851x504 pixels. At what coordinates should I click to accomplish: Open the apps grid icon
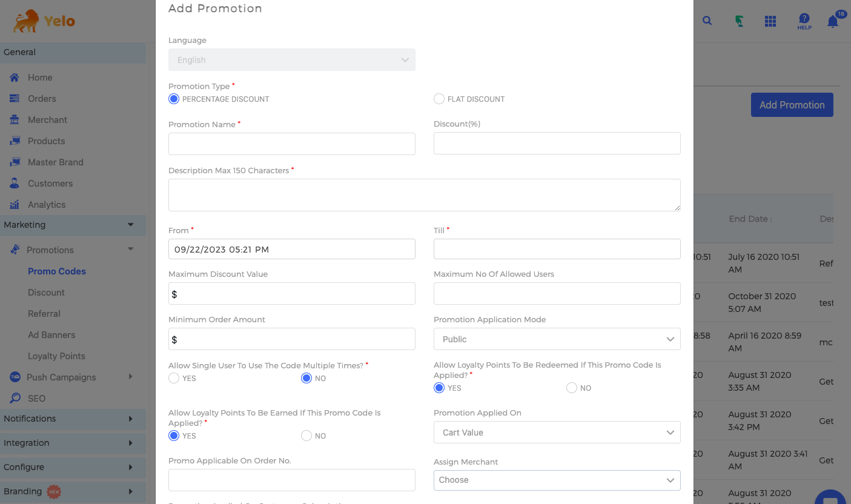click(x=770, y=21)
